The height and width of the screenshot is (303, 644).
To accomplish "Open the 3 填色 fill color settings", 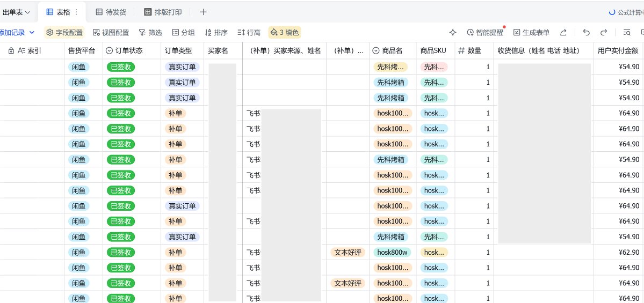I will pyautogui.click(x=285, y=32).
